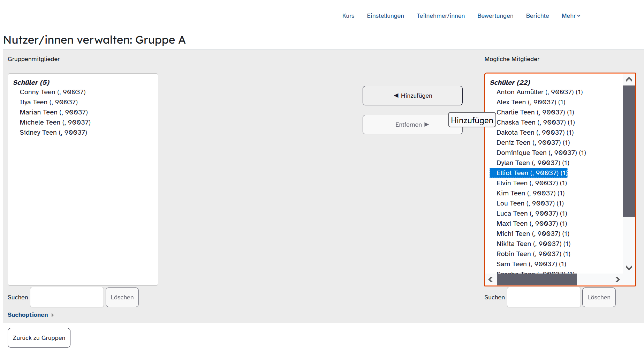
Task: Open the Mehr dropdown menu
Action: pos(570,16)
